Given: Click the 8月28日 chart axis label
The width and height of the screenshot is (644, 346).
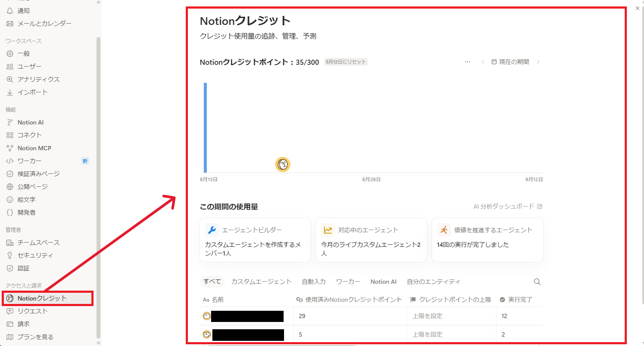Looking at the screenshot, I should pos(372,179).
